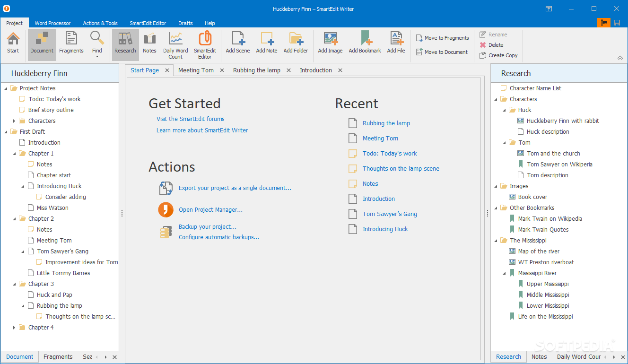Switch to Notes bottom tab in Research

click(539, 357)
